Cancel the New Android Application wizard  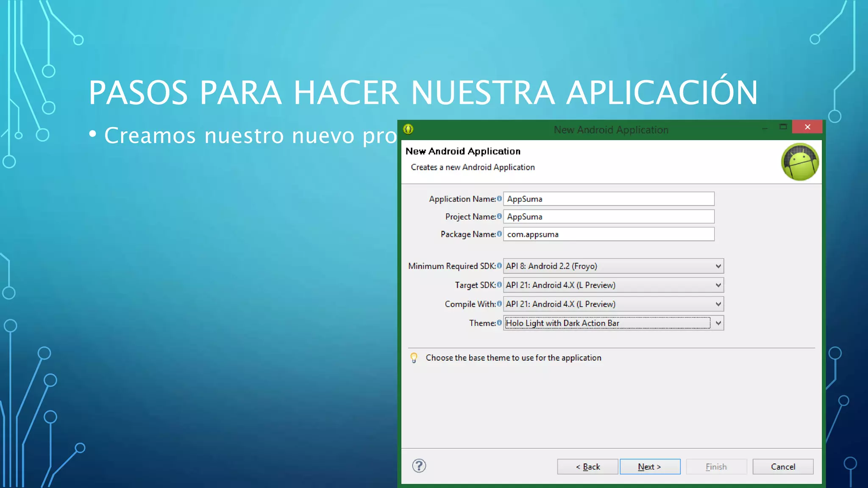click(782, 466)
